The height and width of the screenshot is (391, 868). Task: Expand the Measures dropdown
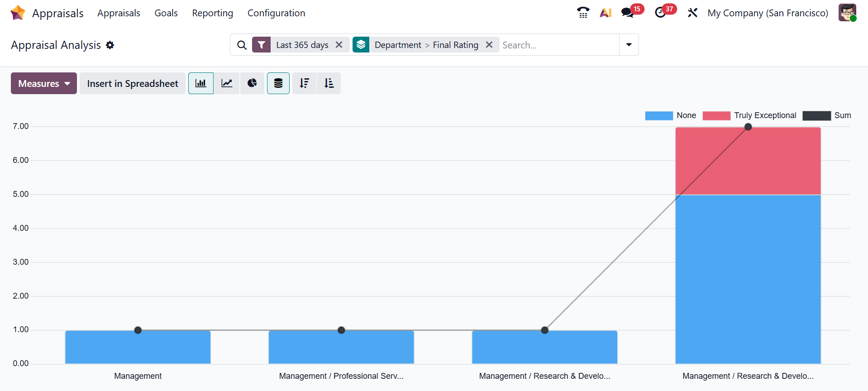click(x=44, y=83)
